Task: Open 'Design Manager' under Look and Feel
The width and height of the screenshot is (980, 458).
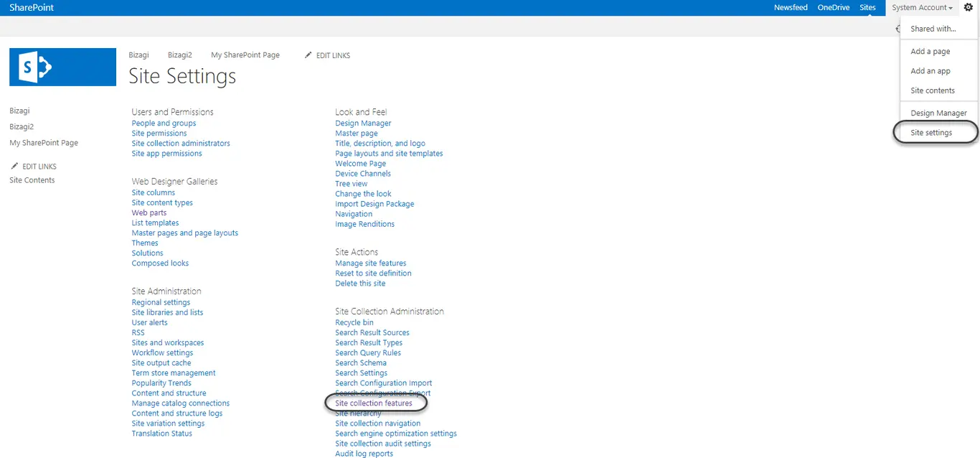Action: [x=363, y=123]
